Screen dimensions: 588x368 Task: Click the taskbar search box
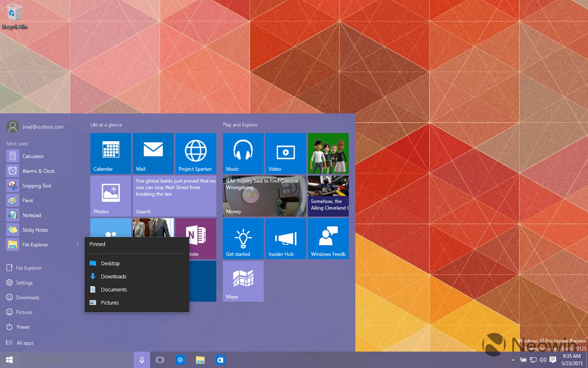point(75,360)
